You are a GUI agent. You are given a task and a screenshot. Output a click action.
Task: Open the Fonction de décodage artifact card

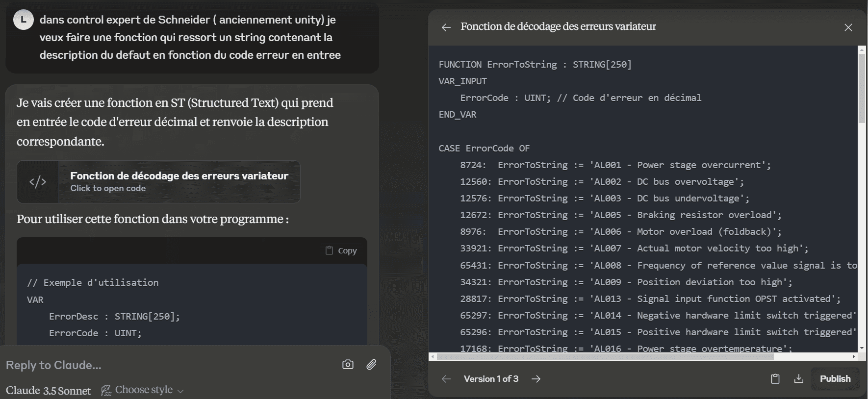click(x=179, y=181)
